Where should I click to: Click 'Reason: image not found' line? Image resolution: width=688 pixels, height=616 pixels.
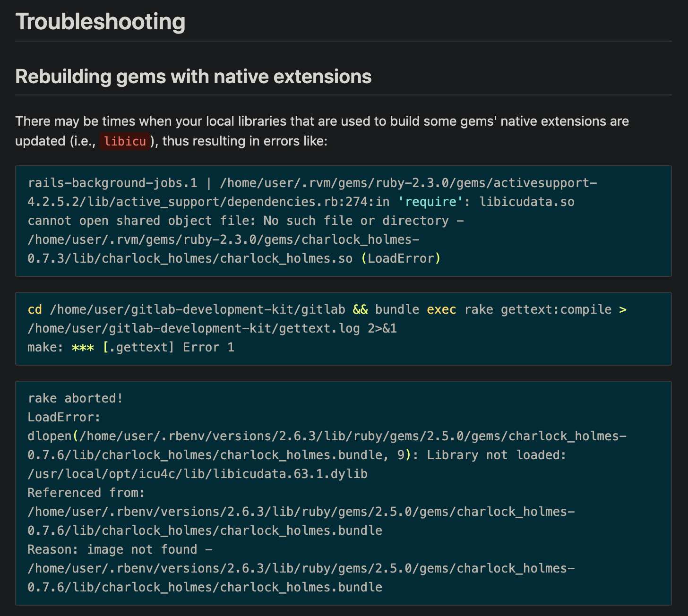[120, 549]
